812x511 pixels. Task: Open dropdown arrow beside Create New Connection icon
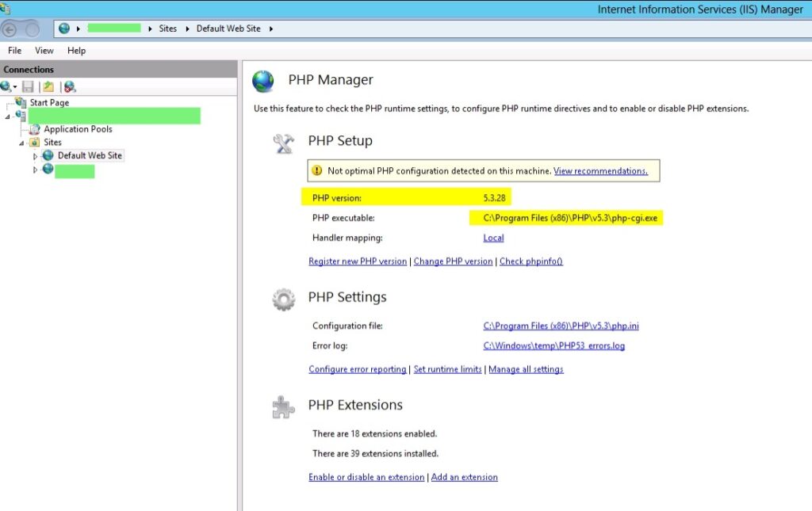pos(15,87)
